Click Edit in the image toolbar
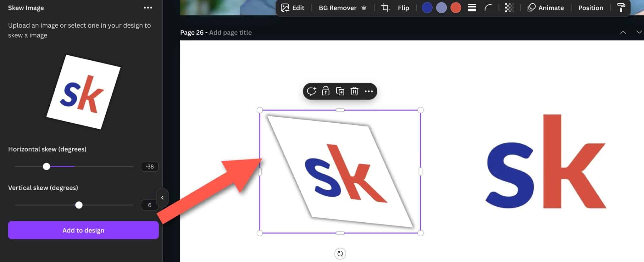The image size is (644, 262). click(292, 8)
